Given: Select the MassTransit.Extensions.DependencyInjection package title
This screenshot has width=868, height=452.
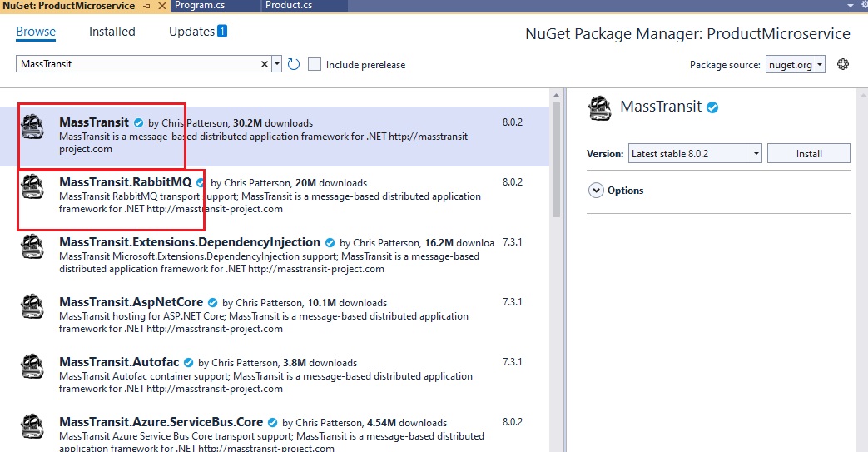Looking at the screenshot, I should pos(190,242).
